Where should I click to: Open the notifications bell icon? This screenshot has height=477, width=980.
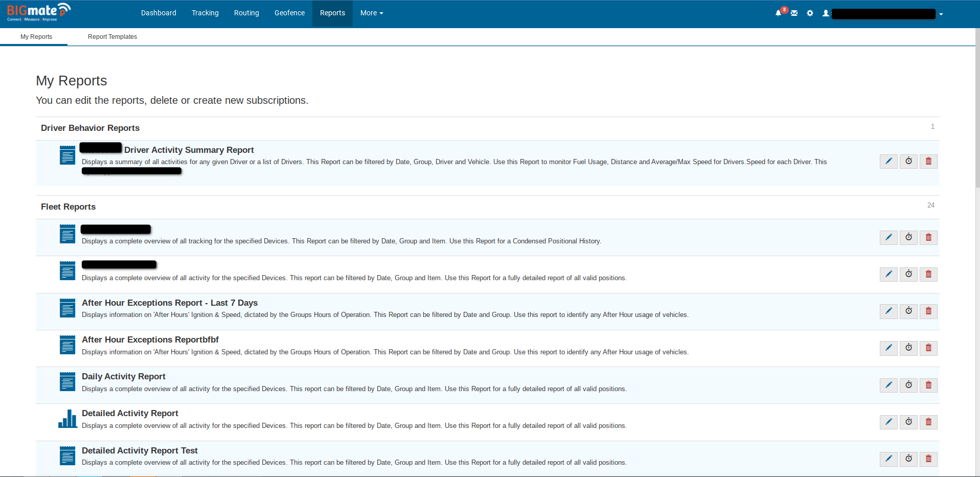pyautogui.click(x=778, y=13)
